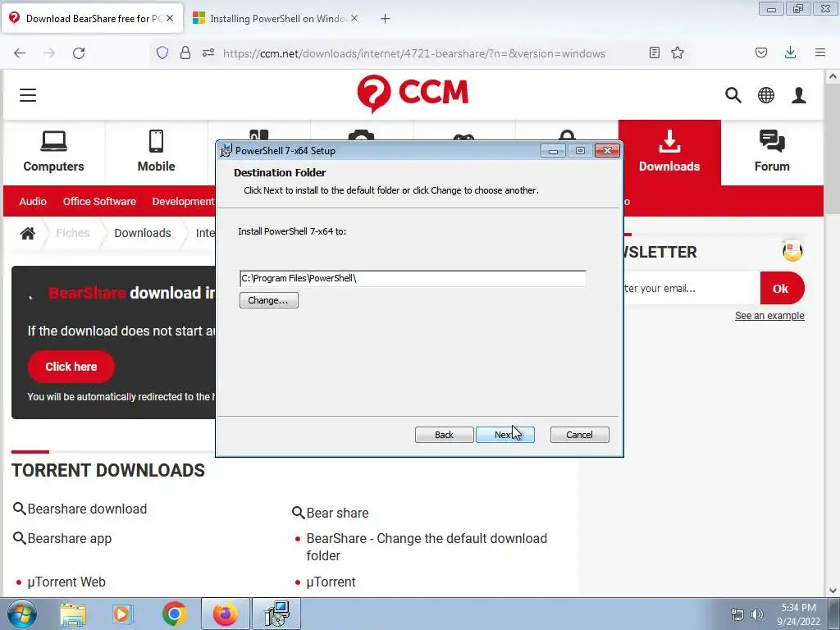Click the padlock site info icon
This screenshot has height=630, width=840.
tap(185, 52)
